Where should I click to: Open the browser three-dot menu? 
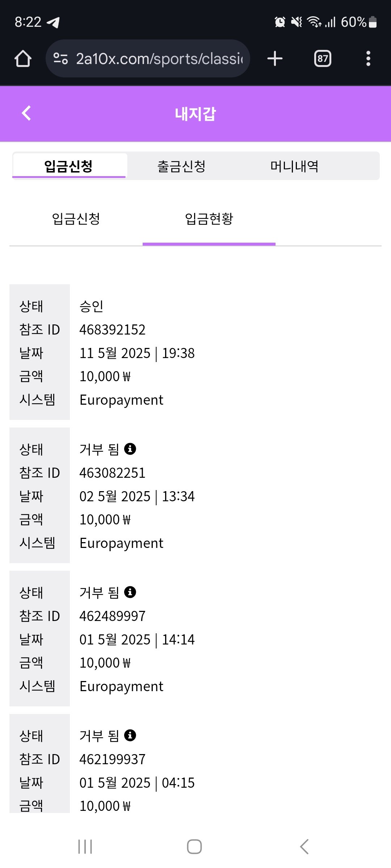(368, 59)
